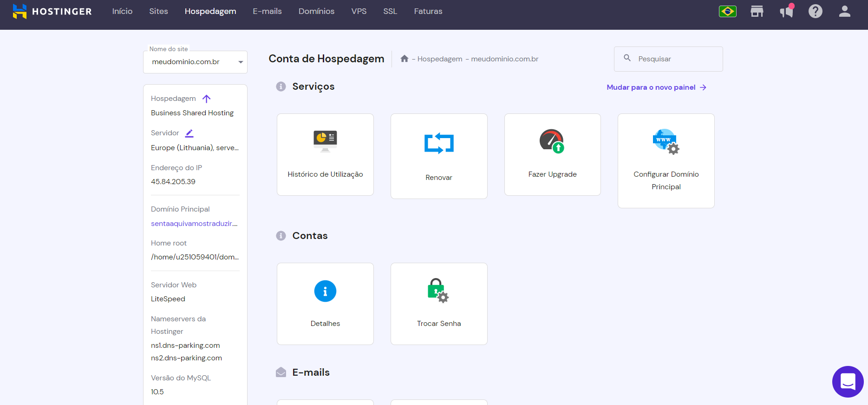
Task: Open Histórico de Utilização card
Action: coord(325,154)
